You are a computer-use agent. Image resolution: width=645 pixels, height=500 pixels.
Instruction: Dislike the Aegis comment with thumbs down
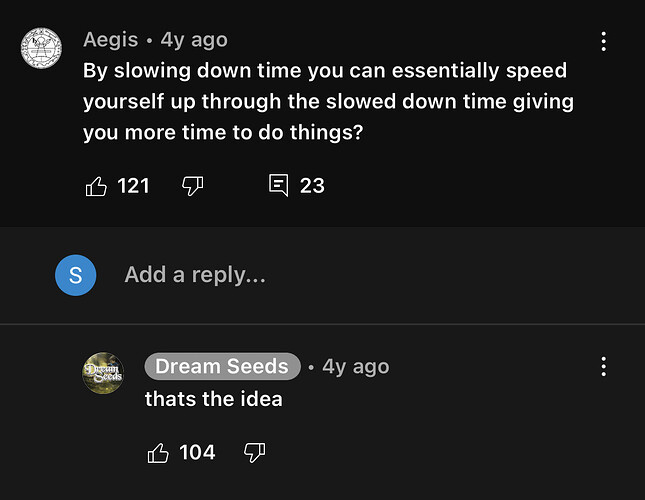point(193,185)
